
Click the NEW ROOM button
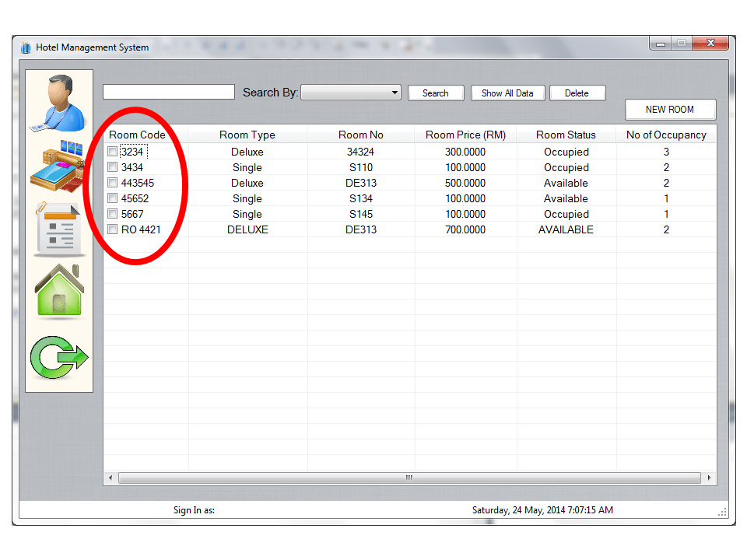670,110
